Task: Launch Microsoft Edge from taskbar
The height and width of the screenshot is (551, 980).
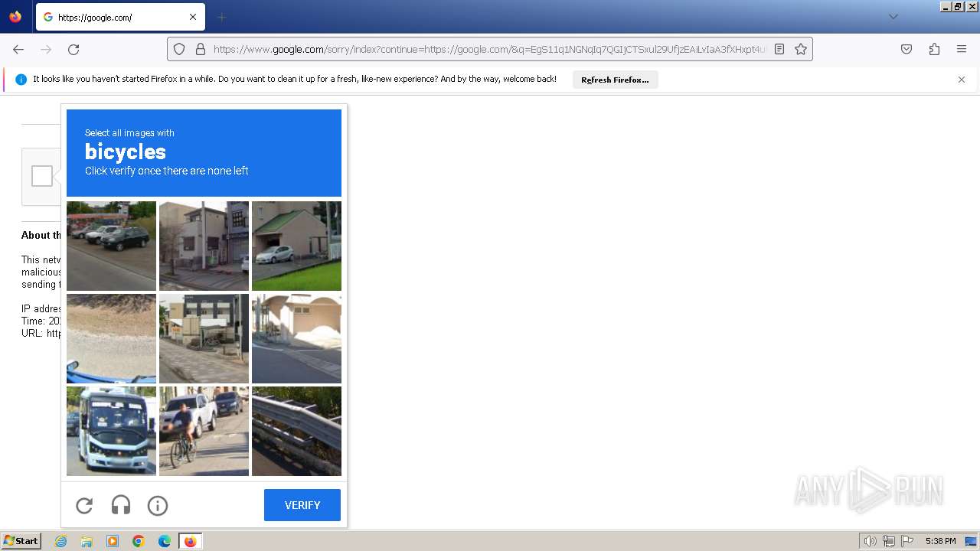Action: tap(165, 541)
